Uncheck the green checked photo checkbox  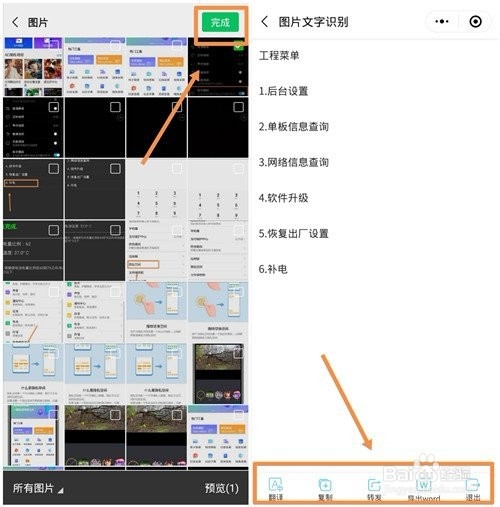click(x=238, y=46)
